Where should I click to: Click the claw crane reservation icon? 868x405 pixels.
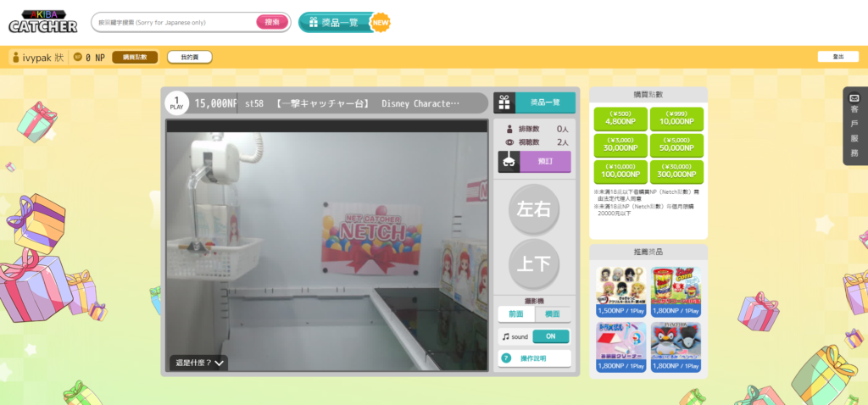tap(509, 162)
